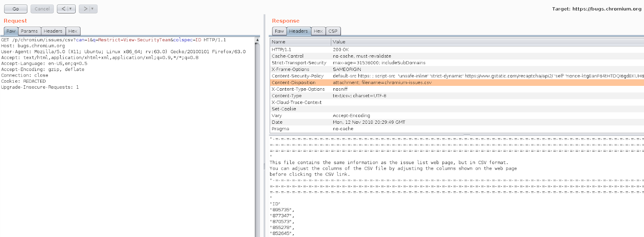
Task: Go forward with the right arrow button
Action: click(85, 9)
